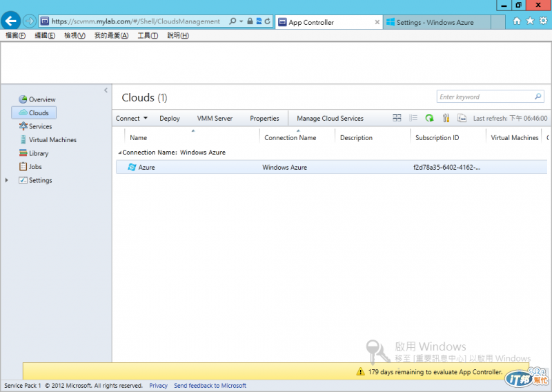Screen dimensions: 552x392
Task: Open the 編輯(E) menu
Action: tap(45, 35)
